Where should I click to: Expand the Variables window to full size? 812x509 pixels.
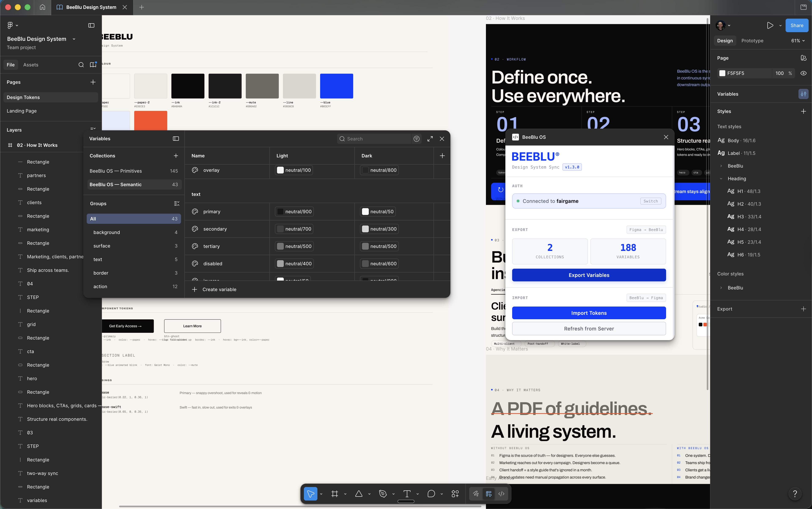[430, 139]
